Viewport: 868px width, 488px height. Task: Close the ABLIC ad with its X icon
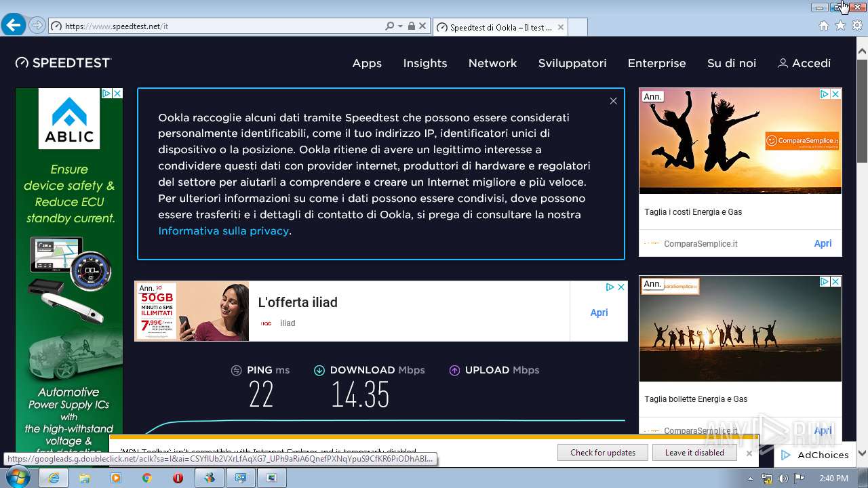click(117, 94)
